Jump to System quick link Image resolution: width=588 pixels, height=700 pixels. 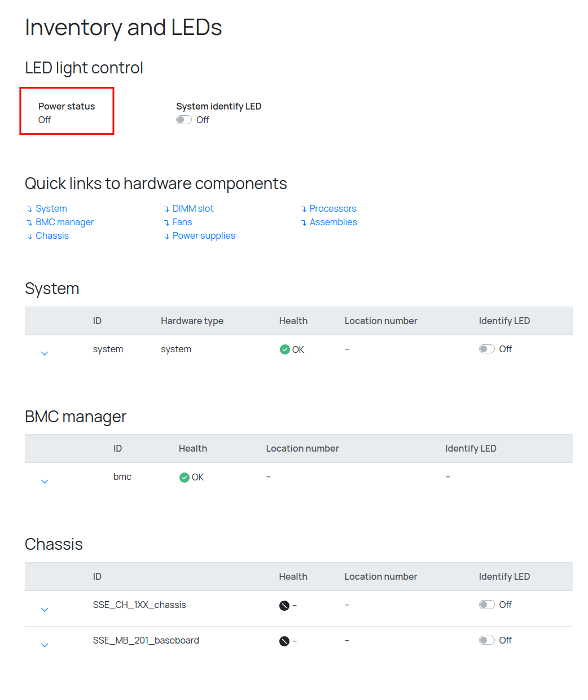pyautogui.click(x=51, y=208)
